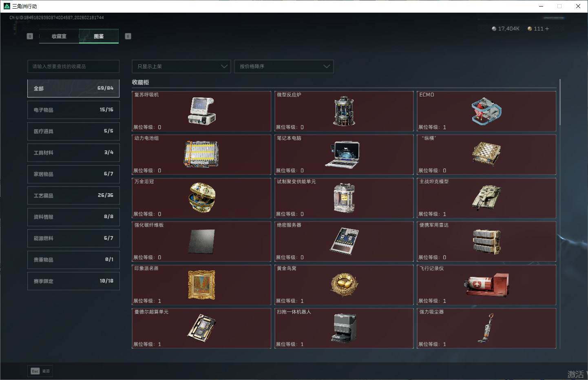Screen dimensions: 588x380
Task: Select the 医疗道具 category
Action: click(x=73, y=131)
